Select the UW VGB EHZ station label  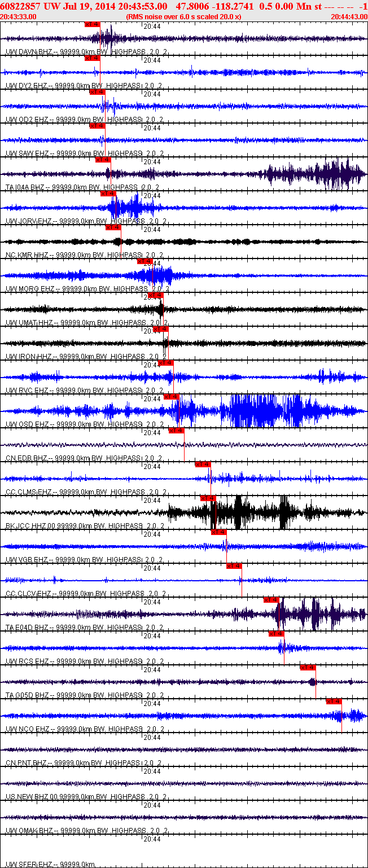[27, 559]
